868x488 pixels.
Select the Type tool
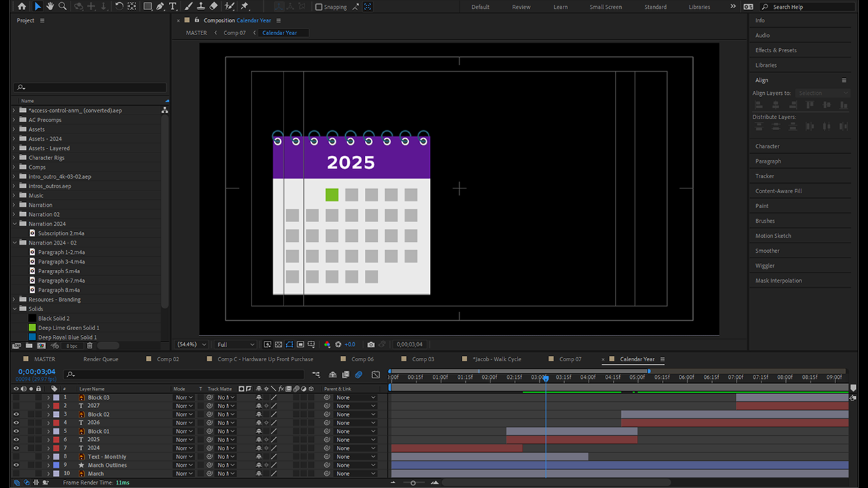pos(173,6)
